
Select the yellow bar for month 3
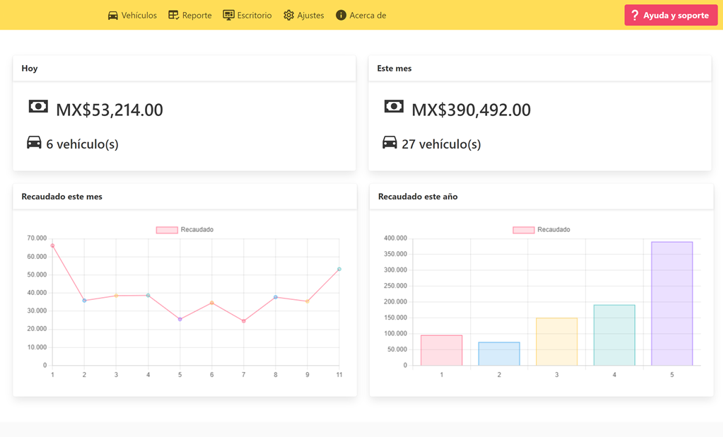coord(557,342)
